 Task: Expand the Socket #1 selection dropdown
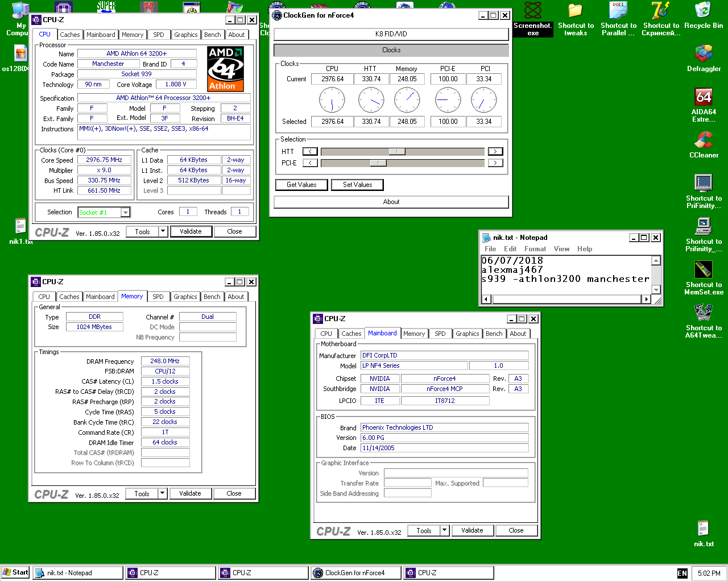[x=126, y=213]
